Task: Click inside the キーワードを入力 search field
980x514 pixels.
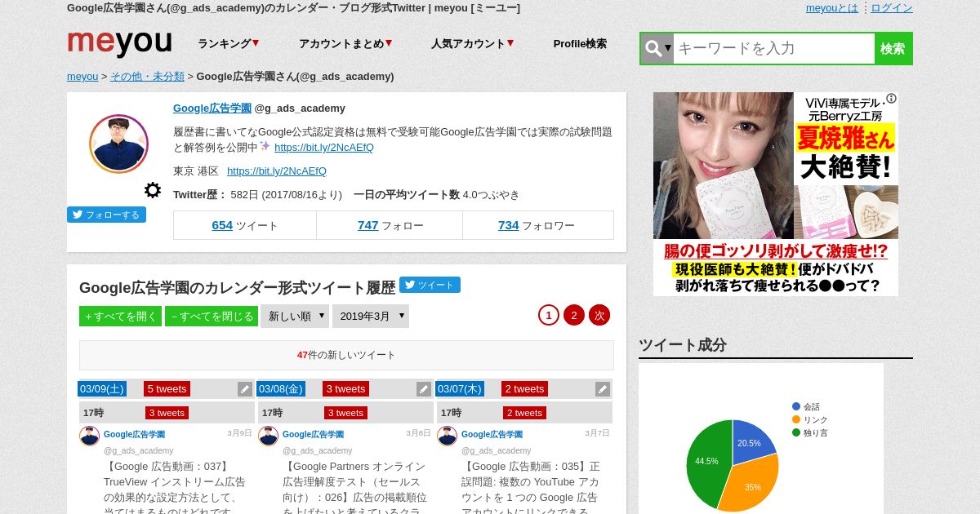Action: (774, 48)
